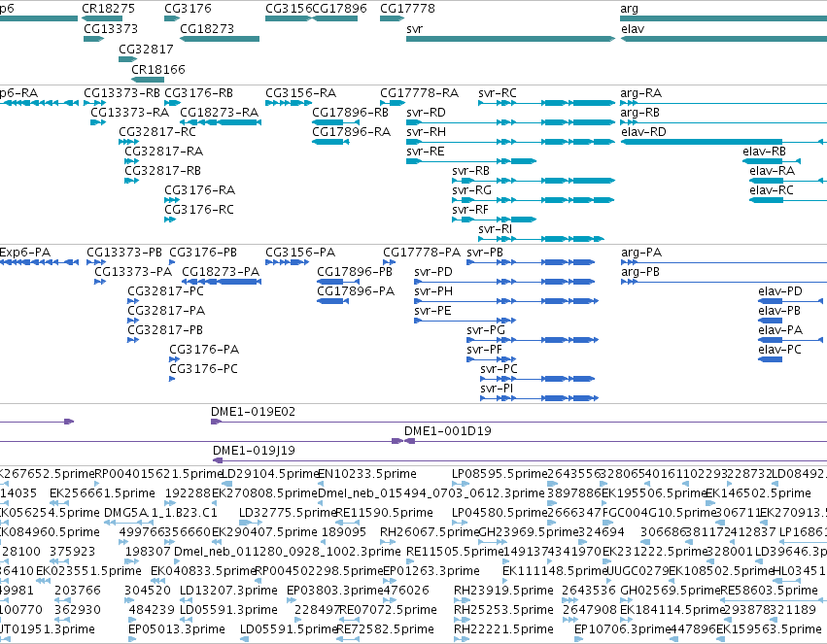This screenshot has width=827, height=644.
Task: Click the elav-PB protein label
Action: point(779,311)
